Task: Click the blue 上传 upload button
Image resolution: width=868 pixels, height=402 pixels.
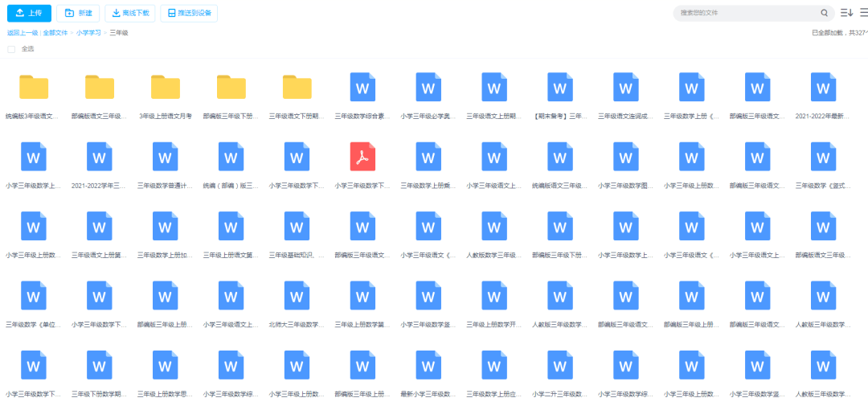Action: coord(30,13)
